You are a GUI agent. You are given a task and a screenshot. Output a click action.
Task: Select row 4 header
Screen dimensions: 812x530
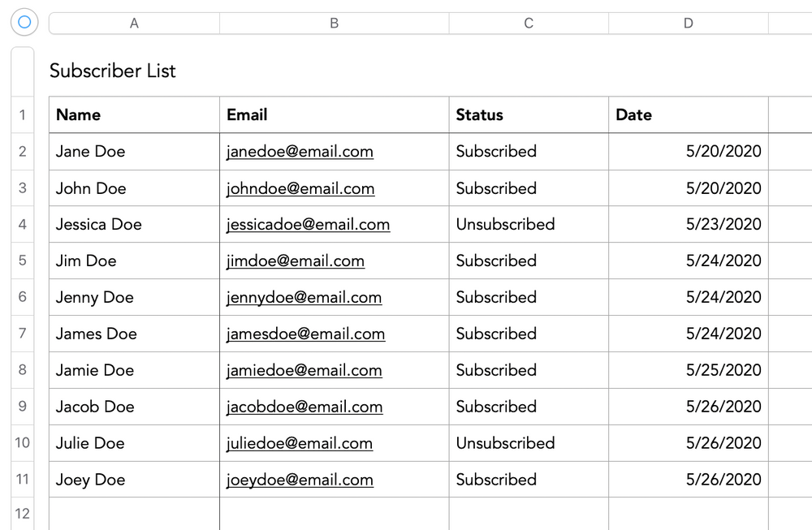[23, 224]
